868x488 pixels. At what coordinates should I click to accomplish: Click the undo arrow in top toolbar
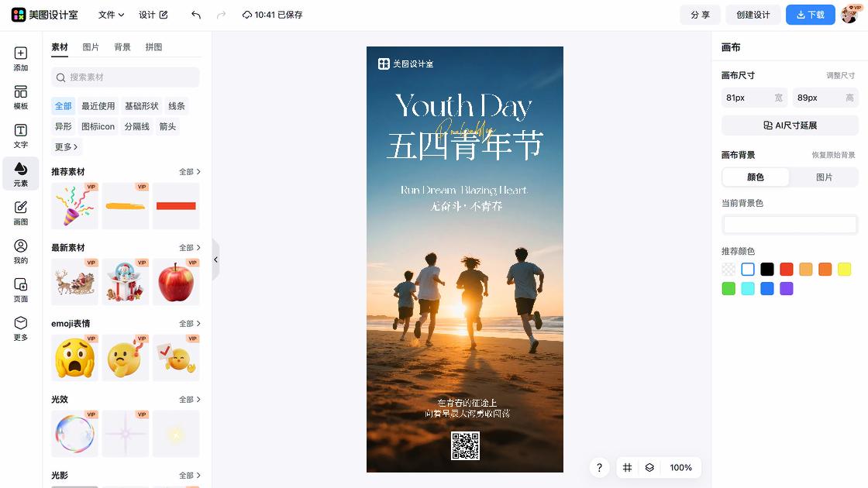click(x=196, y=15)
